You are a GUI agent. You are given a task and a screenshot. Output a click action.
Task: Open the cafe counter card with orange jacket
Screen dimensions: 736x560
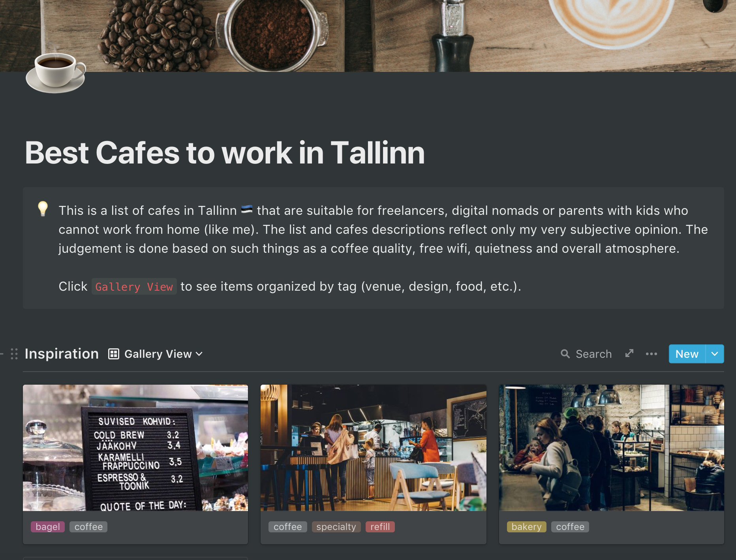click(x=374, y=448)
